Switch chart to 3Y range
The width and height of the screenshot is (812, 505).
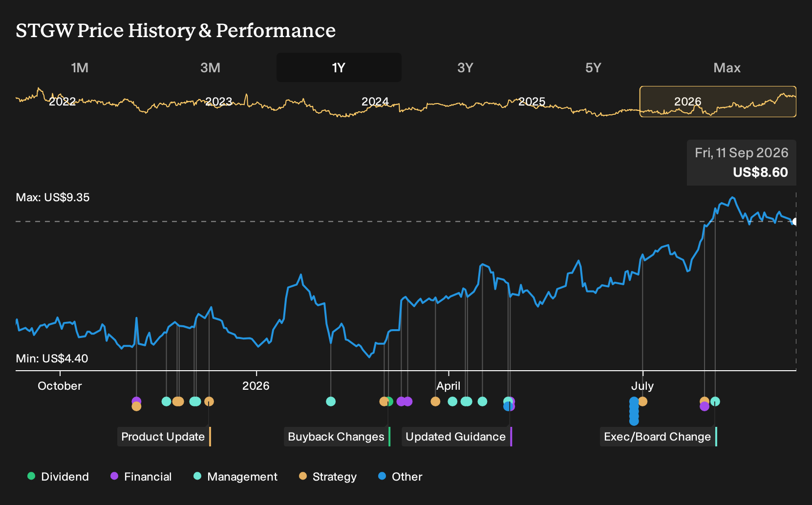click(465, 67)
